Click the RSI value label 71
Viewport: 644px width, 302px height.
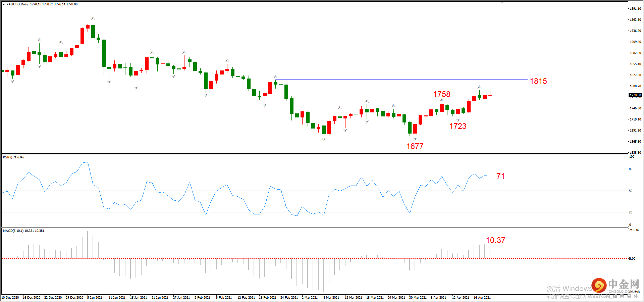[500, 176]
